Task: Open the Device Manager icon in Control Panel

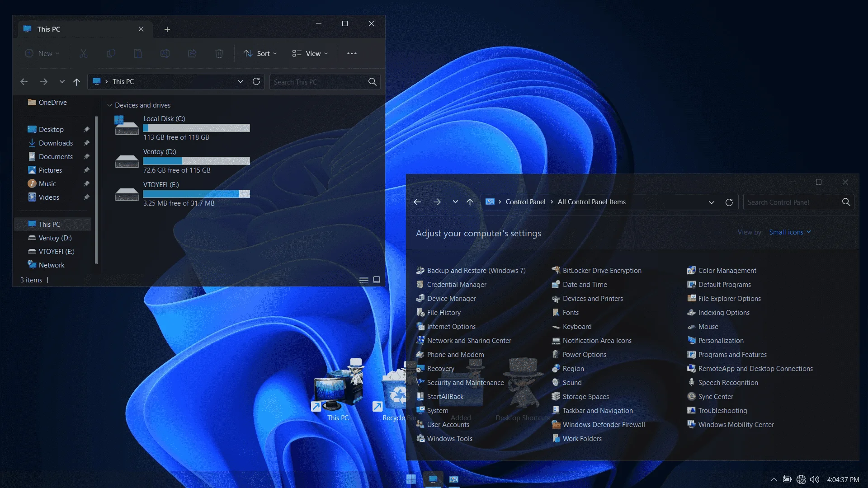Action: (420, 299)
